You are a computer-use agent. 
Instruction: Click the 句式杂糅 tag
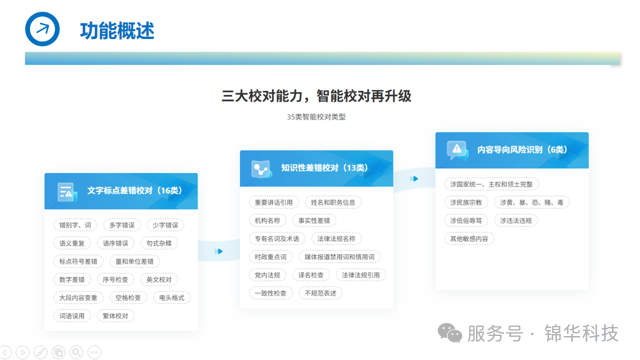click(x=159, y=243)
